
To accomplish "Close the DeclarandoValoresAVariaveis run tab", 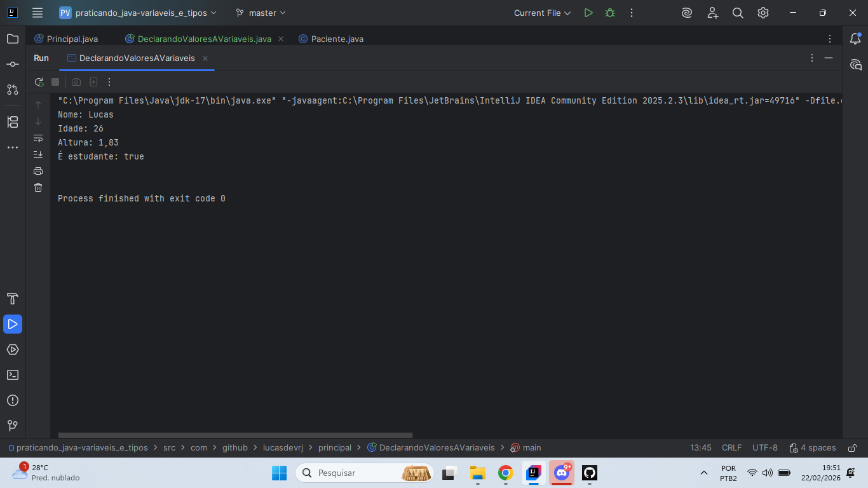I will pyautogui.click(x=205, y=58).
